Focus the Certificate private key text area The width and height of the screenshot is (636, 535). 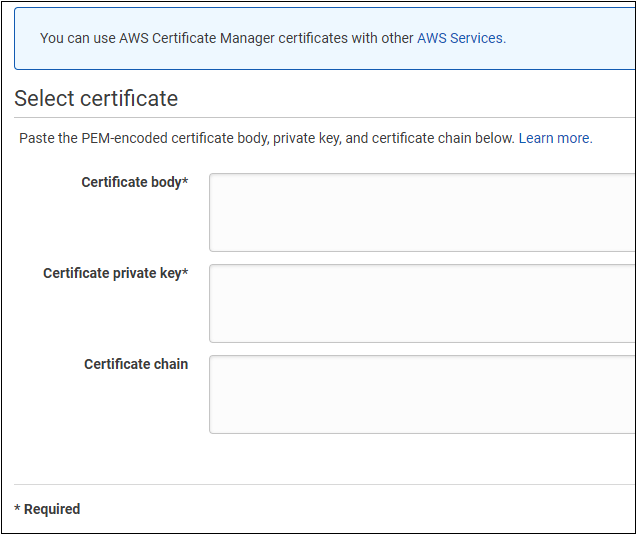point(422,303)
